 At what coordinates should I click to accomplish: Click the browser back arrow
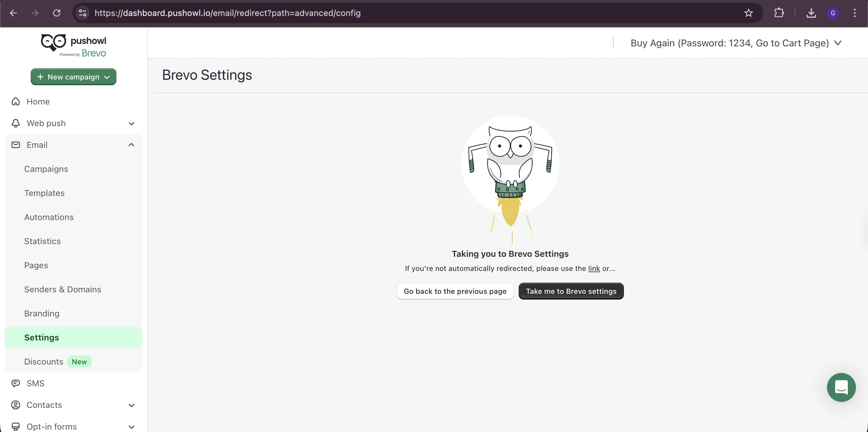tap(14, 13)
